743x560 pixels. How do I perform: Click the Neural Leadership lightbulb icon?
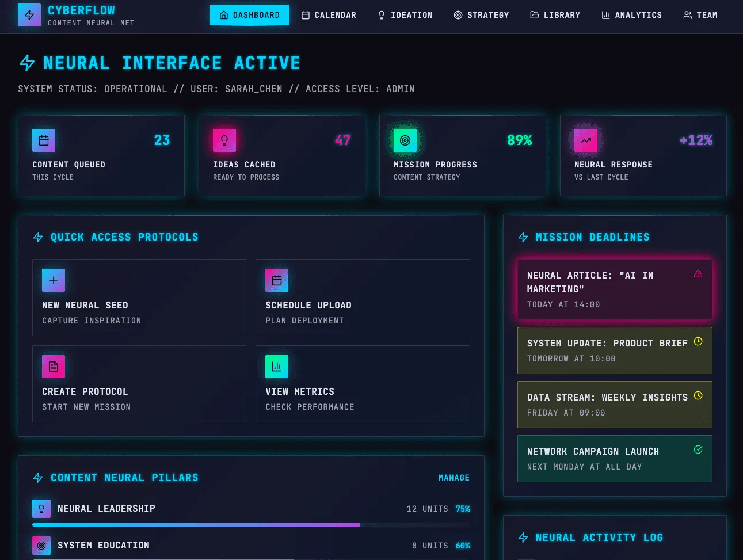[41, 509]
